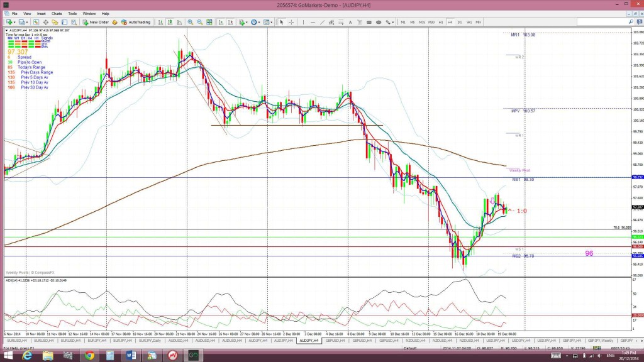
Task: Select the crosshair tool
Action: point(291,22)
